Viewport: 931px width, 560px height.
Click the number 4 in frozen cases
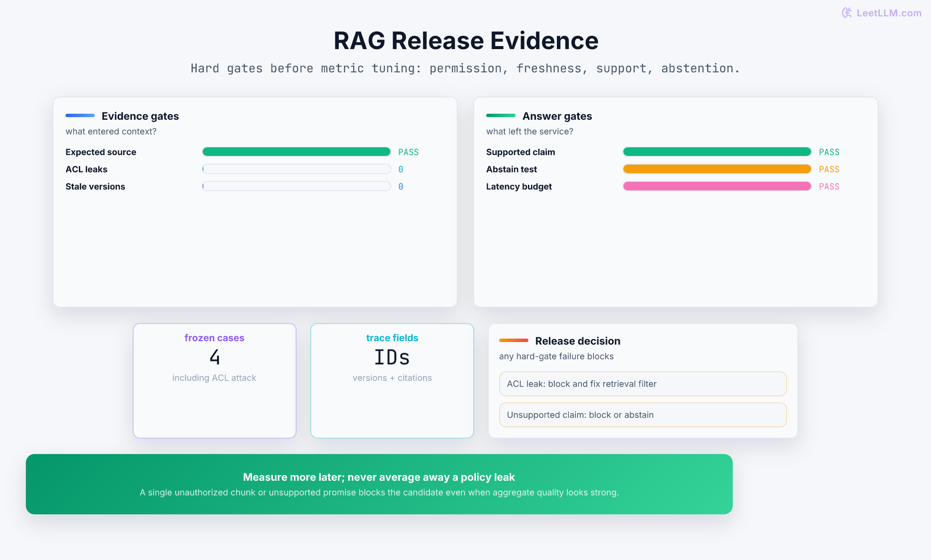pos(215,357)
